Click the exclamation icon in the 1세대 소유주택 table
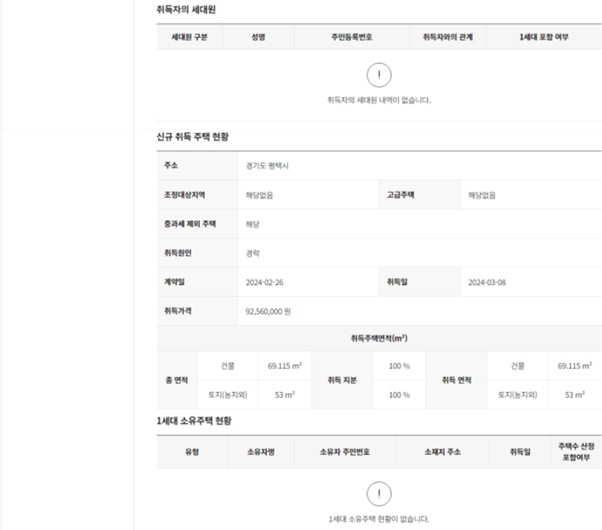The image size is (602, 530). click(x=379, y=494)
